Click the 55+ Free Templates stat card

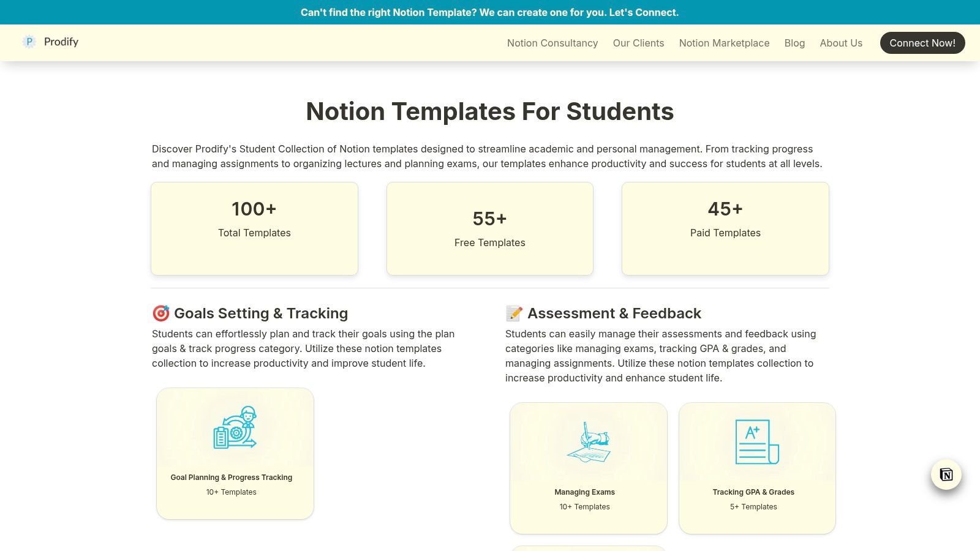click(489, 228)
